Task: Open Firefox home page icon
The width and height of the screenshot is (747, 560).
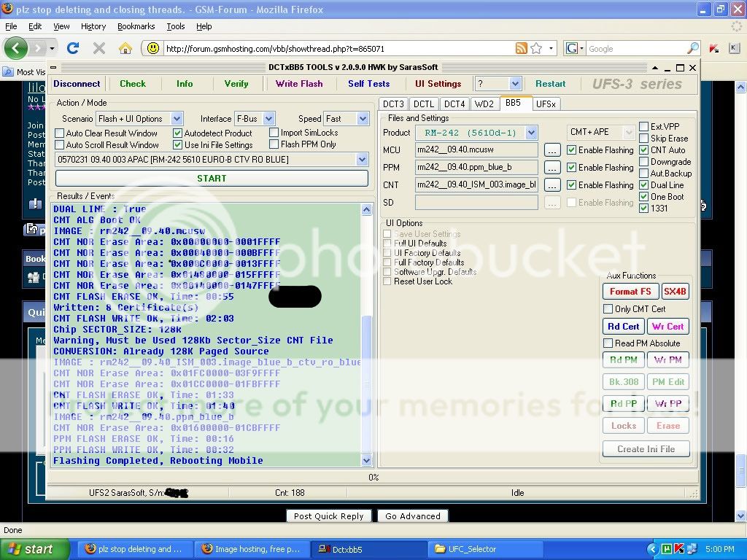Action: tap(125, 48)
